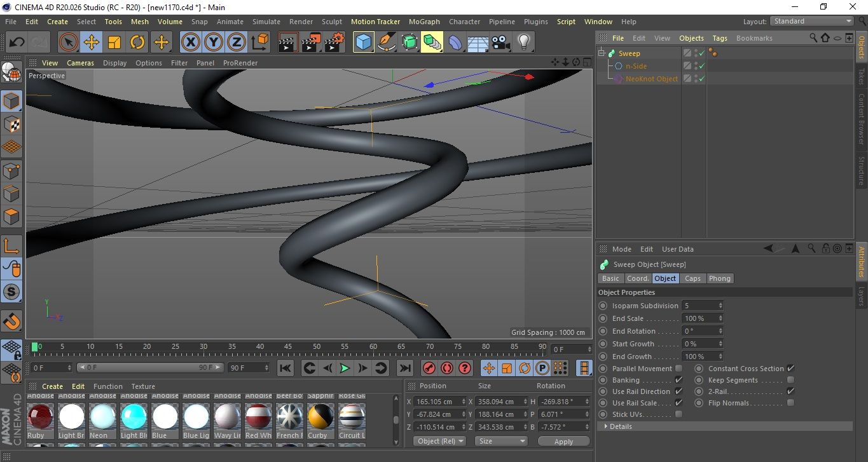Add a Camera object
This screenshot has width=868, height=462.
[x=500, y=43]
